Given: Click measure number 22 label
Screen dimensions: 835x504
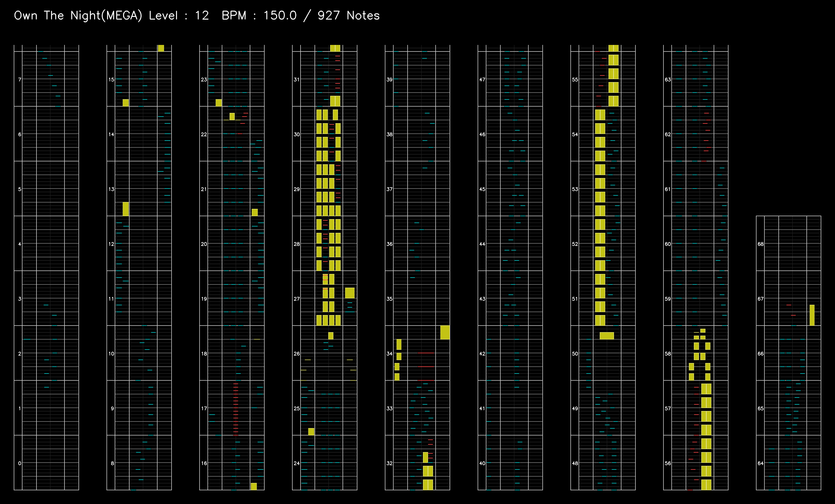Looking at the screenshot, I should (204, 134).
